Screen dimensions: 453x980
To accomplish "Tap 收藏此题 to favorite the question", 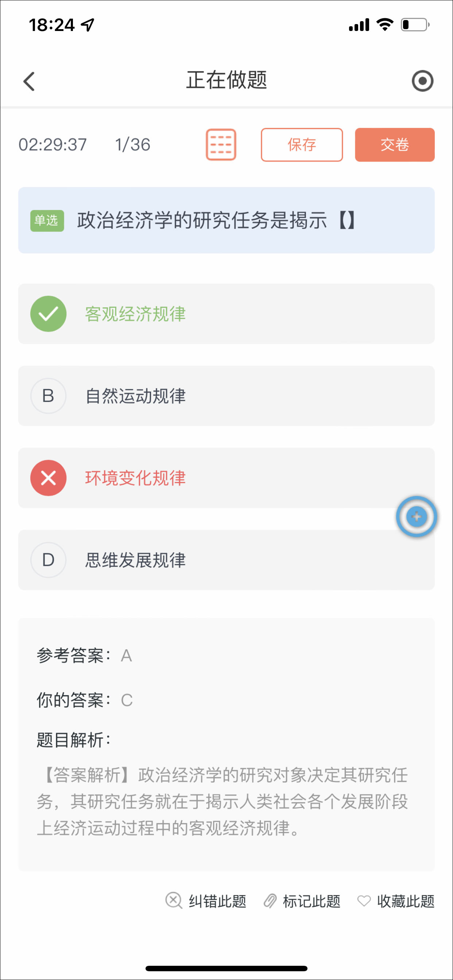I will pyautogui.click(x=406, y=901).
